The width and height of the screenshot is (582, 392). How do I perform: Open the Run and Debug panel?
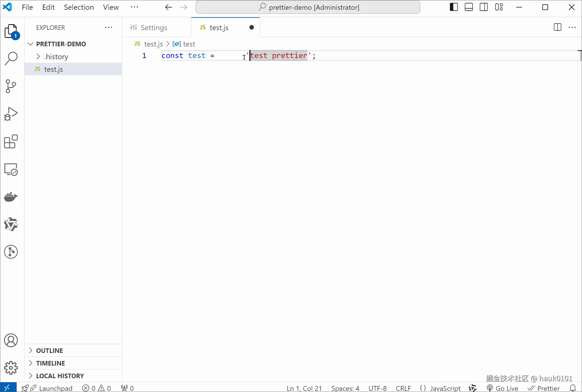(x=11, y=114)
